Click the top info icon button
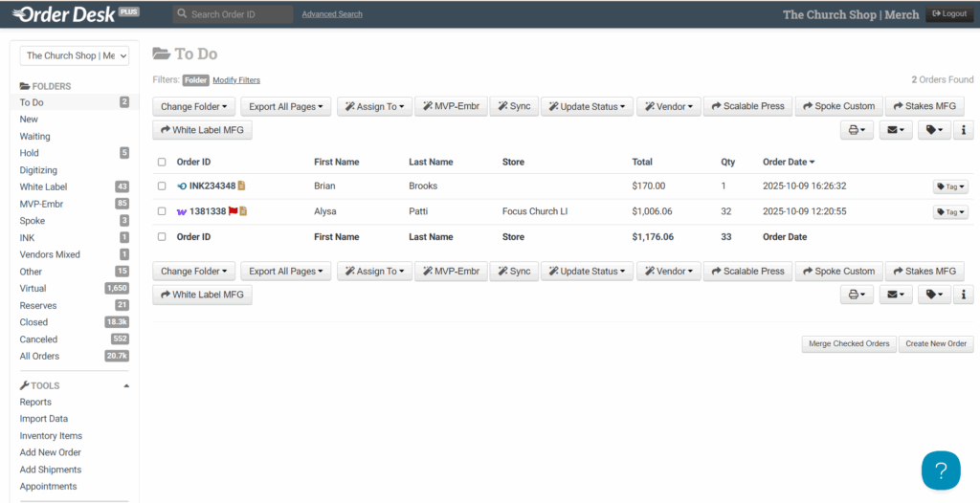 pos(964,131)
